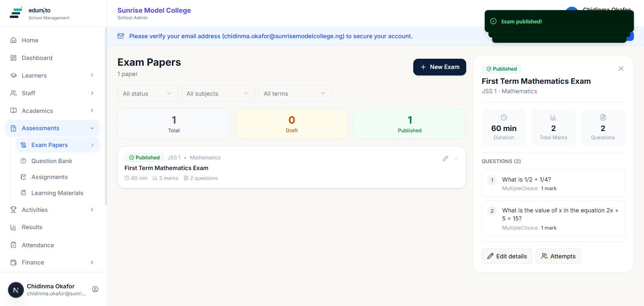Click the Published badge on exam row
644x306 pixels.
pyautogui.click(x=144, y=158)
